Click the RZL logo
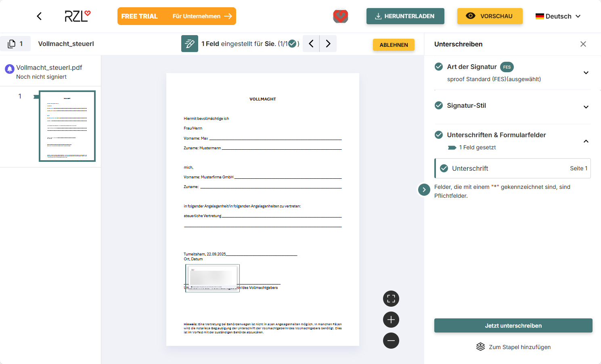The height and width of the screenshot is (364, 601). 77,16
